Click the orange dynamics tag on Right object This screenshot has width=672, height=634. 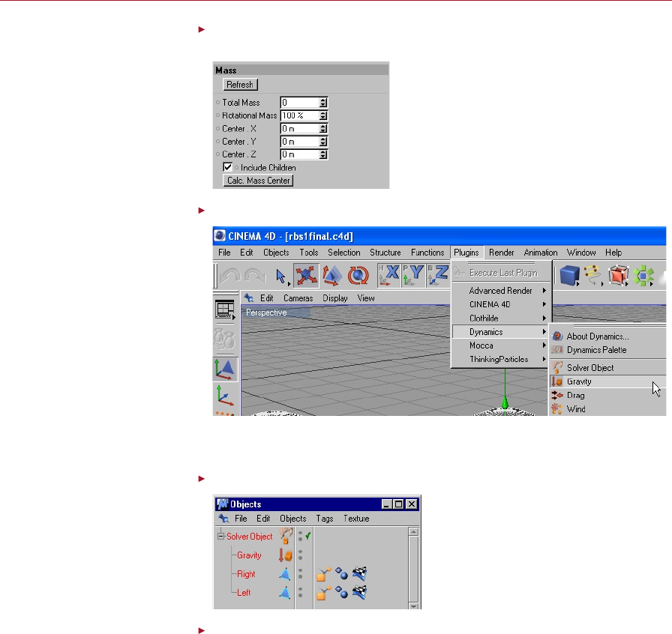tap(324, 573)
